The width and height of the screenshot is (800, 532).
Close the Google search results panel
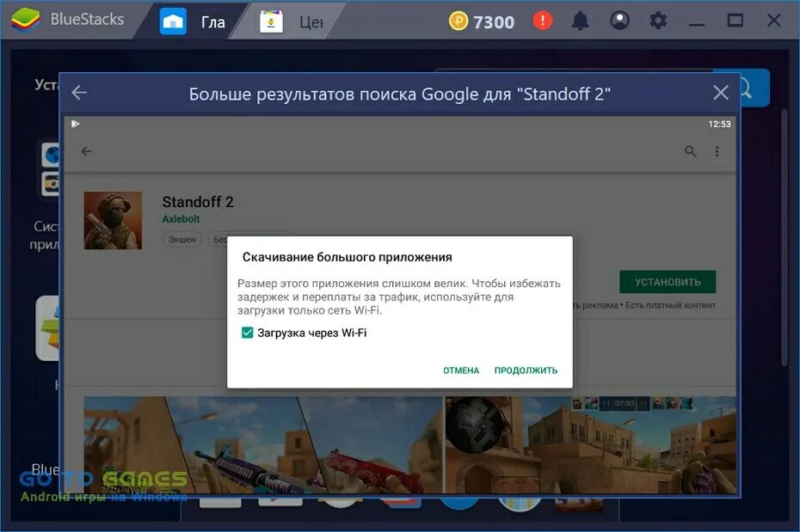(x=720, y=93)
